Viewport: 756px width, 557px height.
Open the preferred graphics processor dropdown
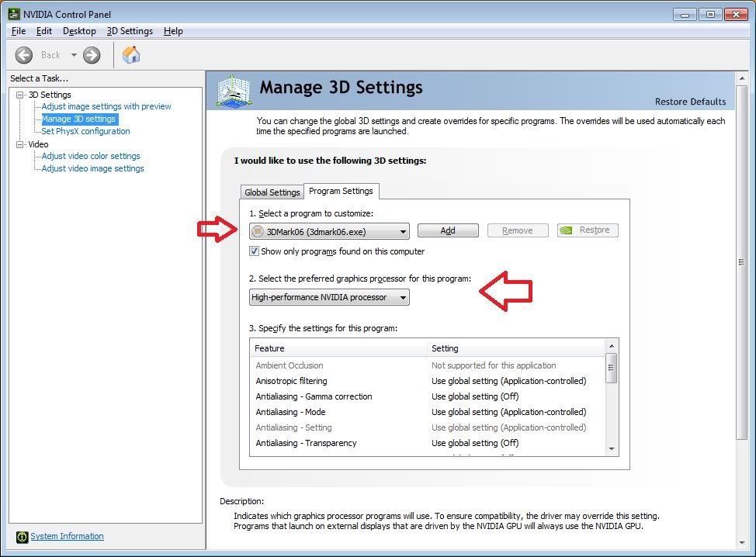[329, 297]
